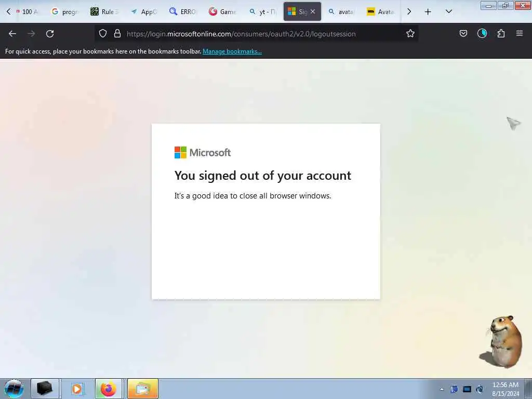
Task: Switch to the 'yt' search tab
Action: coord(262,11)
